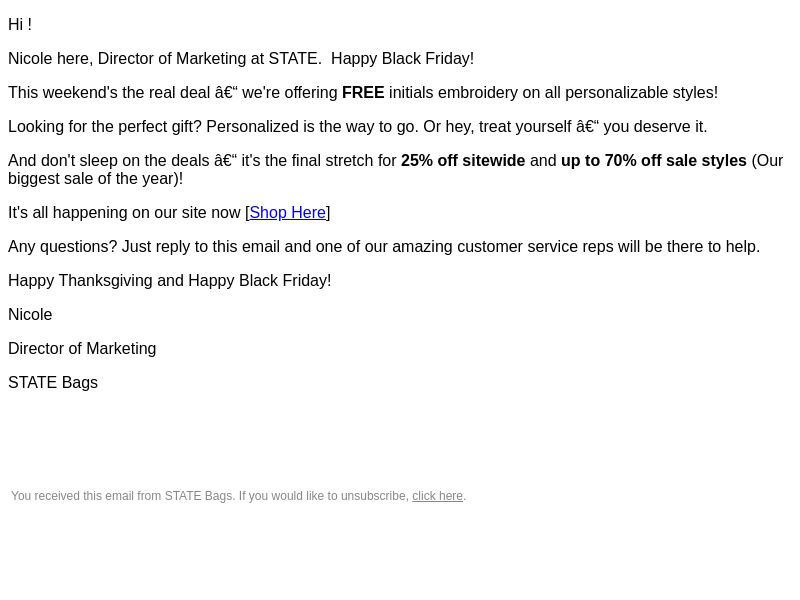
Task: Click the 'Happy Thanksgiving and Happy Black Friday!' line
Action: click(x=169, y=281)
